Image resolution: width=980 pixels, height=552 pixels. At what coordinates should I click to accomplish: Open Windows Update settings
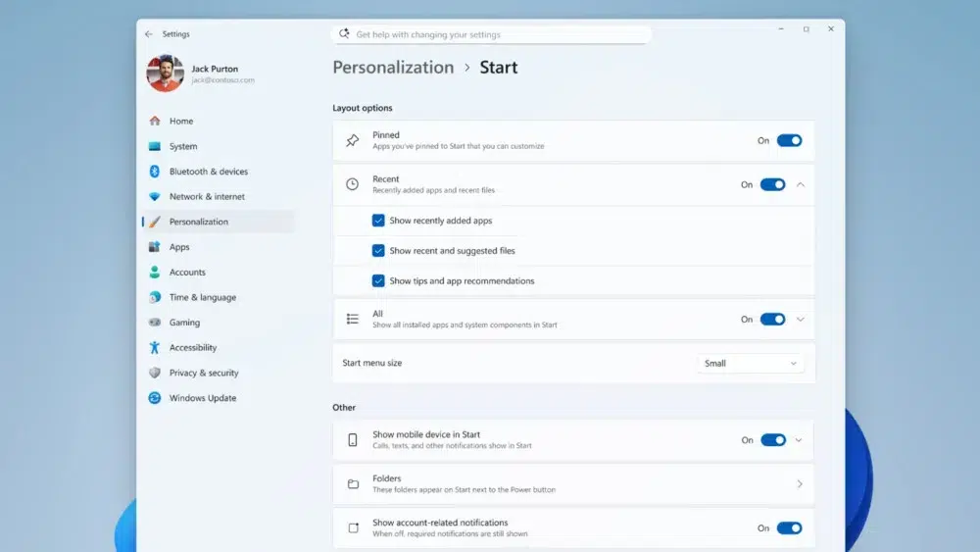tap(219, 398)
